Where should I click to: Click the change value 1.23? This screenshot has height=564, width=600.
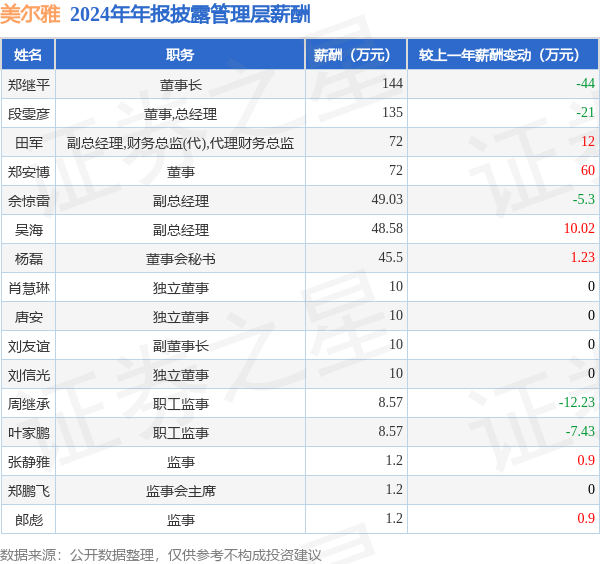click(583, 258)
